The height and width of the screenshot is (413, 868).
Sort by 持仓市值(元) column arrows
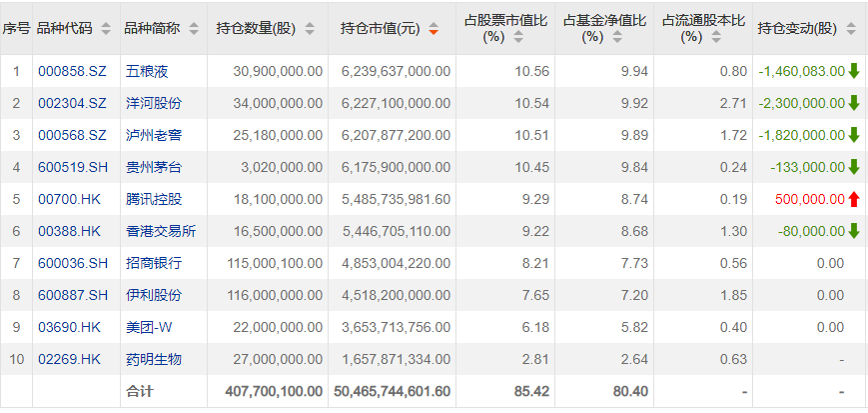click(434, 29)
